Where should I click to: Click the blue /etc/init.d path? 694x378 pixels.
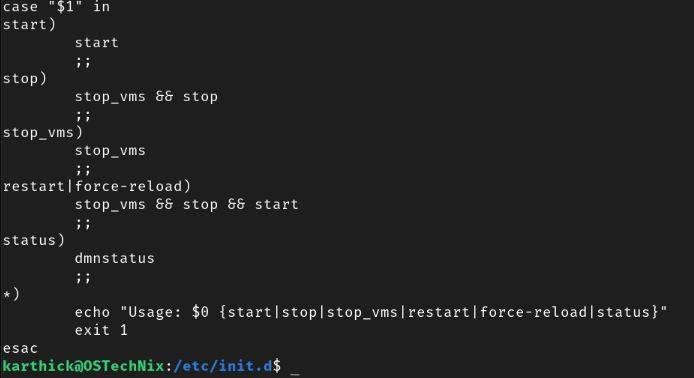coord(223,366)
